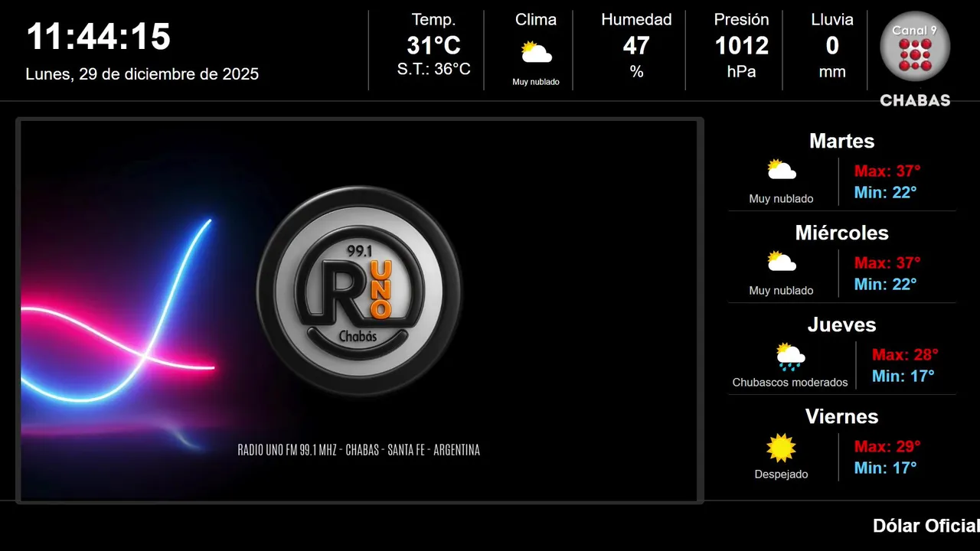This screenshot has width=980, height=551.
Task: Click the Despejado description
Action: pos(781,474)
